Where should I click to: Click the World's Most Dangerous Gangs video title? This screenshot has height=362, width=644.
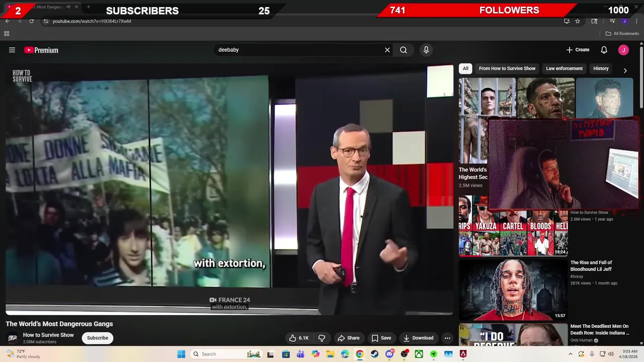[59, 324]
